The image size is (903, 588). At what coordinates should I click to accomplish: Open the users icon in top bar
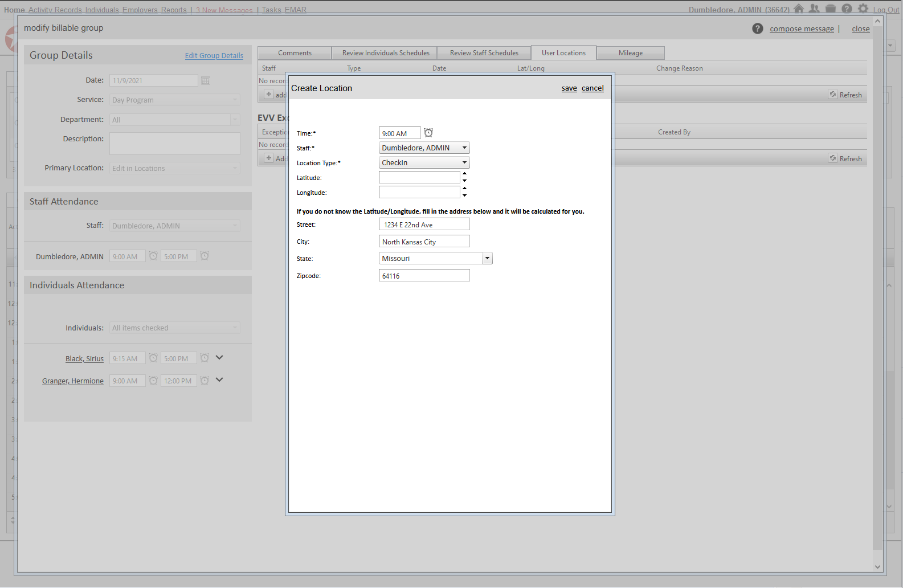[x=815, y=9]
